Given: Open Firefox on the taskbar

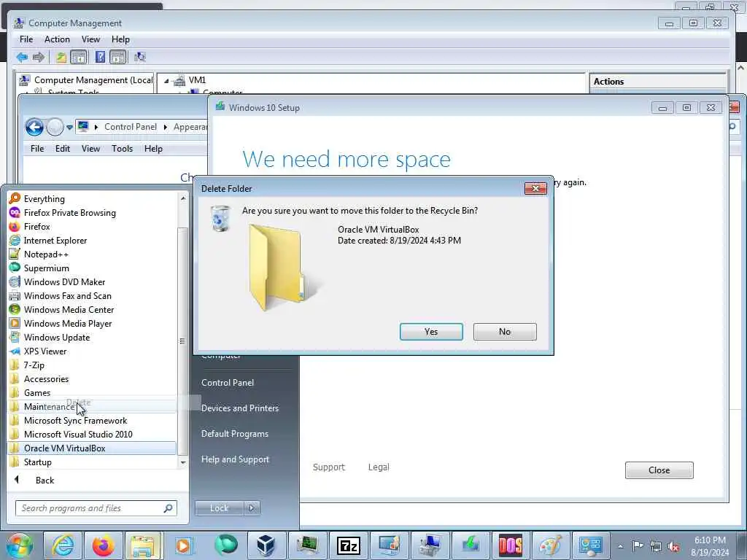Looking at the screenshot, I should pyautogui.click(x=104, y=545).
